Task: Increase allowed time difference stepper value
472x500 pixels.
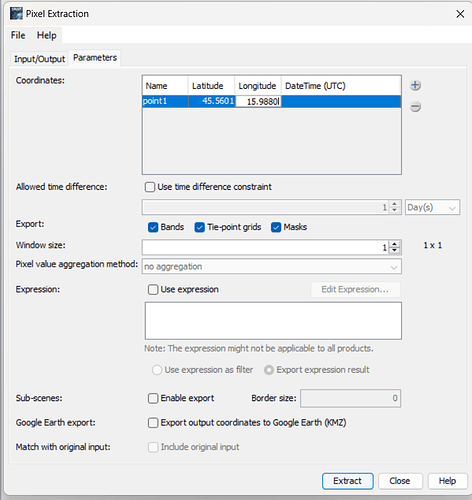Action: (395, 204)
